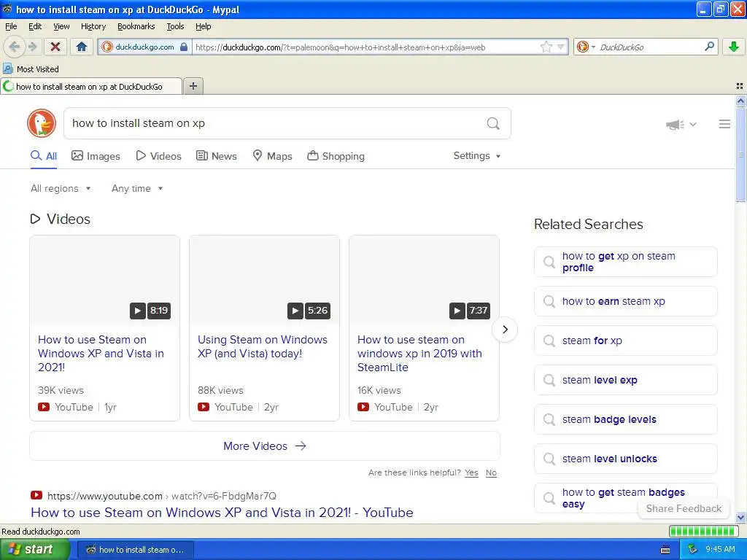
Task: Click the 'how to install steam on xp' browser tab
Action: [91, 86]
